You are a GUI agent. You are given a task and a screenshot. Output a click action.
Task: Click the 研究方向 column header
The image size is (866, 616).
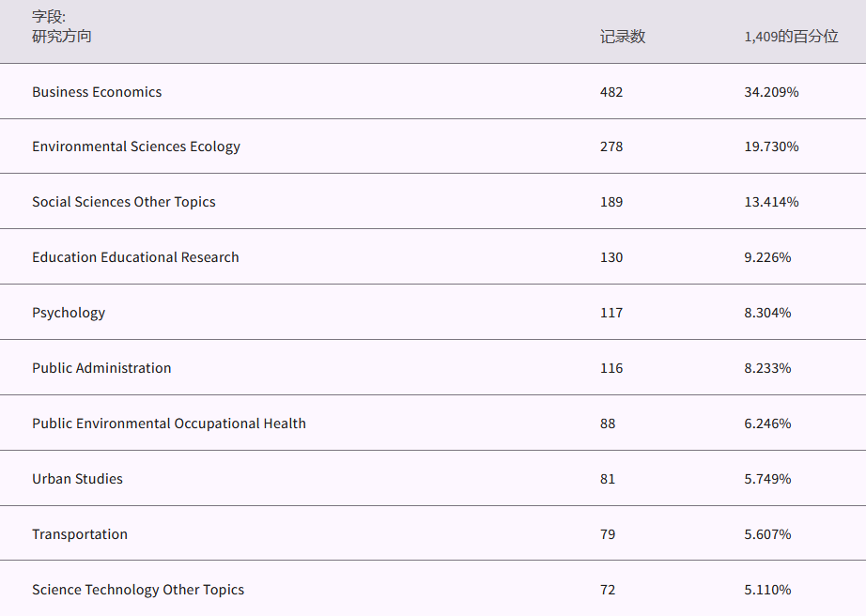pyautogui.click(x=62, y=37)
